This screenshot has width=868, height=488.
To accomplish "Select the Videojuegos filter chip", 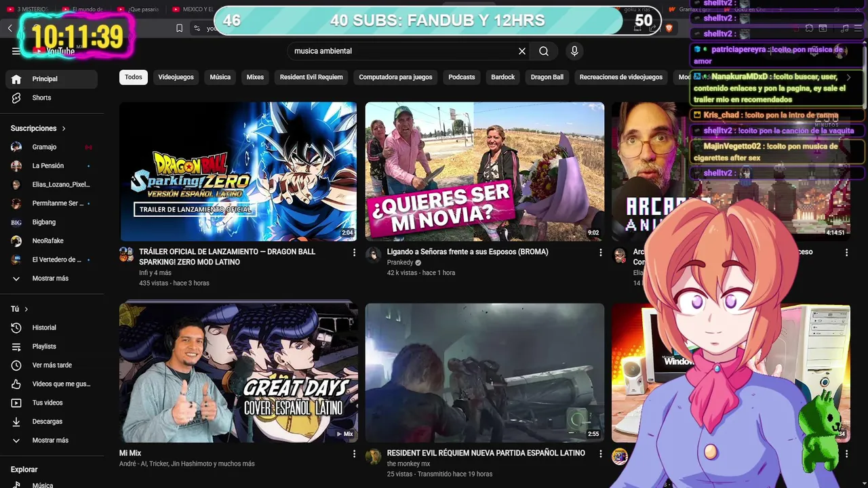I will (x=176, y=77).
